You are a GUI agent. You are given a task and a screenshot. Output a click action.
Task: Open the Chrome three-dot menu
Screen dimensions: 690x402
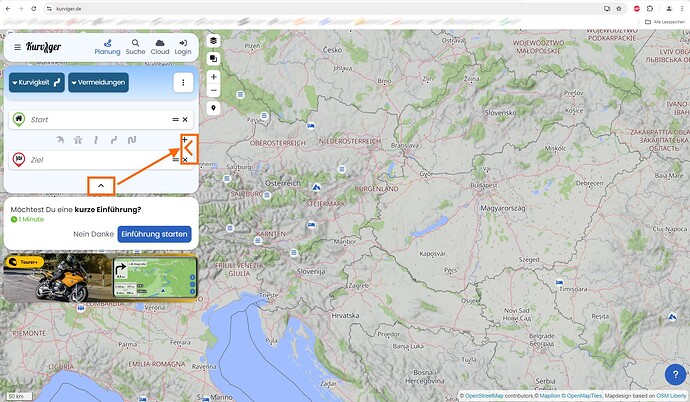[682, 8]
